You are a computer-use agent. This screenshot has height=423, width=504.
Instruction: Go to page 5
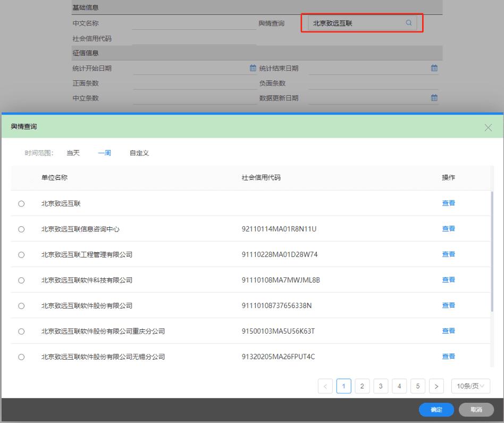pyautogui.click(x=418, y=386)
